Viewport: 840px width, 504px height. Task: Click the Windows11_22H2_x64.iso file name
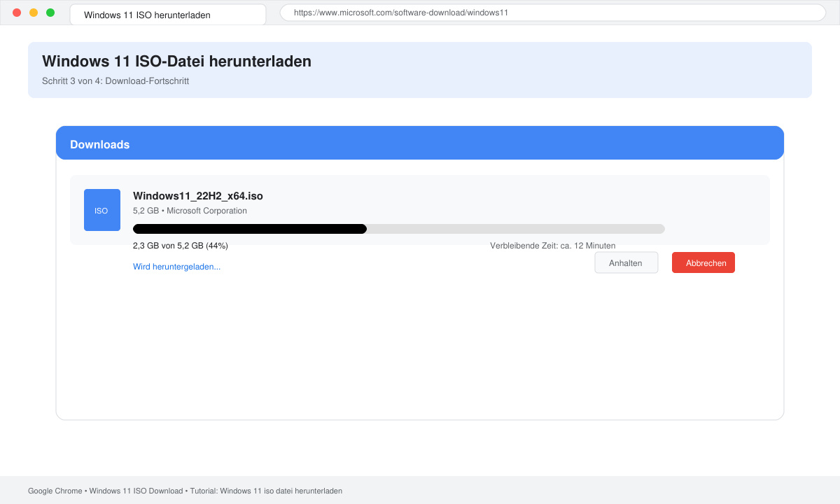(x=198, y=196)
